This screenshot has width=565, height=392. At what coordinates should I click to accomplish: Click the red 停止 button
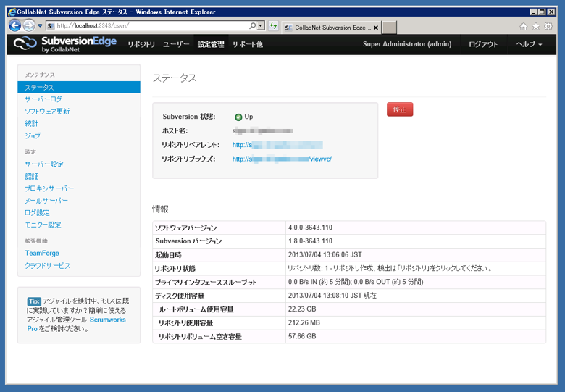(400, 109)
